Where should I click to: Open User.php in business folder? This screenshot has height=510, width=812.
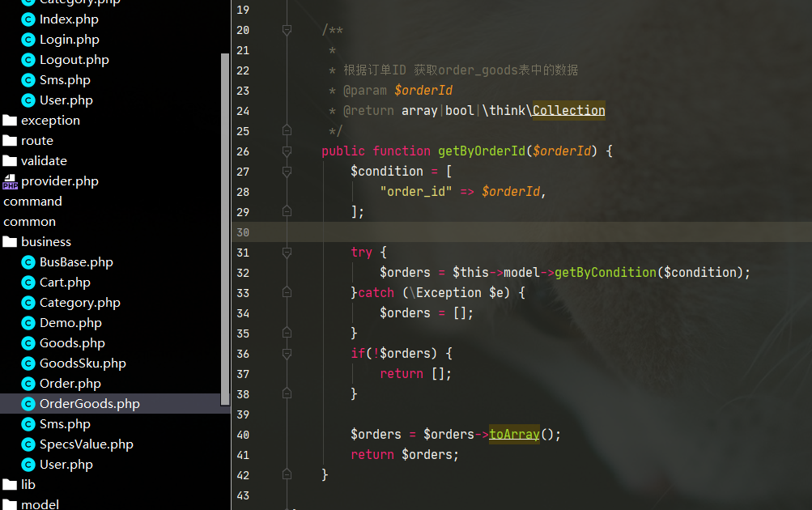pyautogui.click(x=66, y=465)
